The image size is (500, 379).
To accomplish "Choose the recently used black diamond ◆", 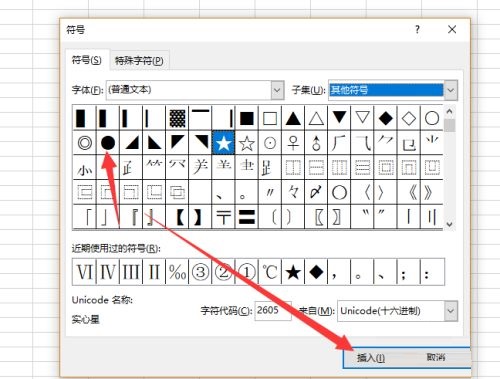I will (316, 272).
